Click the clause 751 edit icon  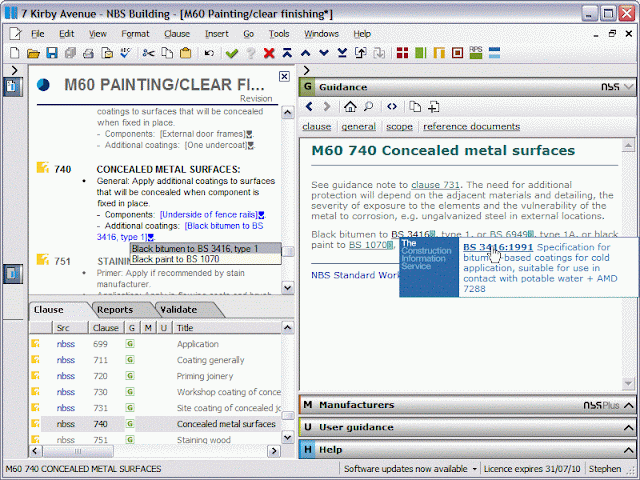coord(42,260)
